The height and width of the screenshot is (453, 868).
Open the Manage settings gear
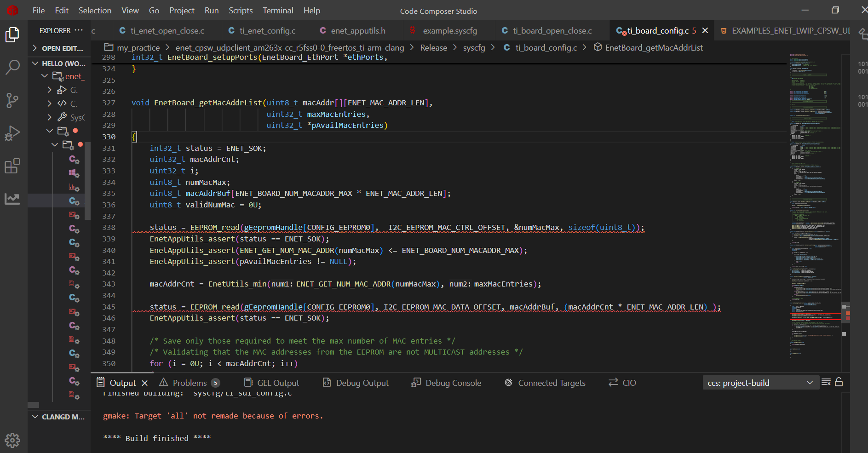pyautogui.click(x=12, y=440)
